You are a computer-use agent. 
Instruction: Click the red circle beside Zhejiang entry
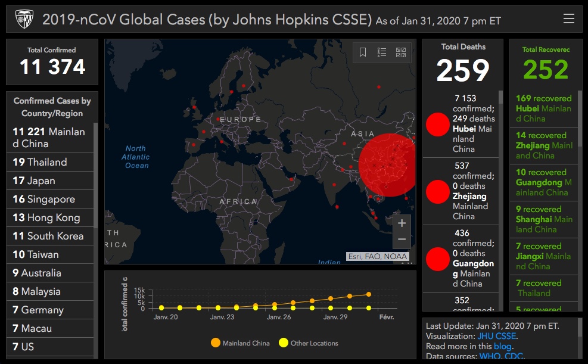(438, 192)
